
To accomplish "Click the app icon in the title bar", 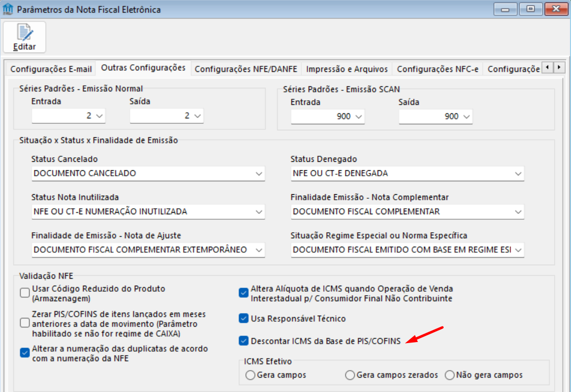I will (8, 9).
